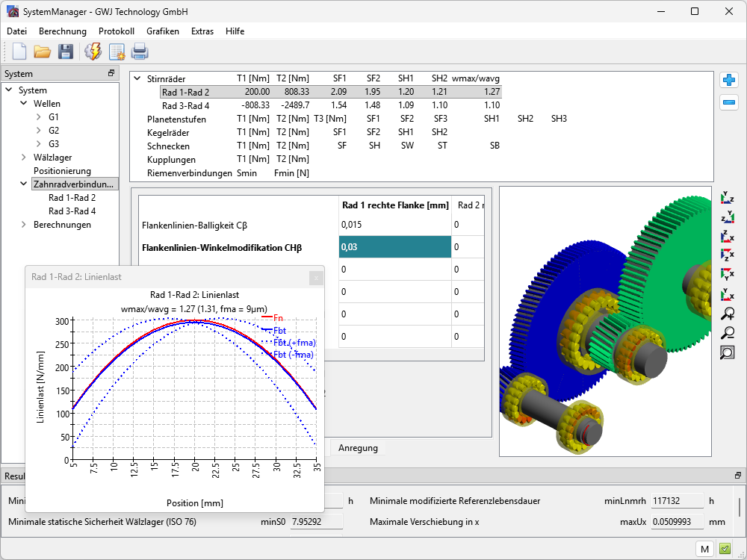Save the project with the floppy disk icon
The height and width of the screenshot is (560, 747).
(66, 52)
